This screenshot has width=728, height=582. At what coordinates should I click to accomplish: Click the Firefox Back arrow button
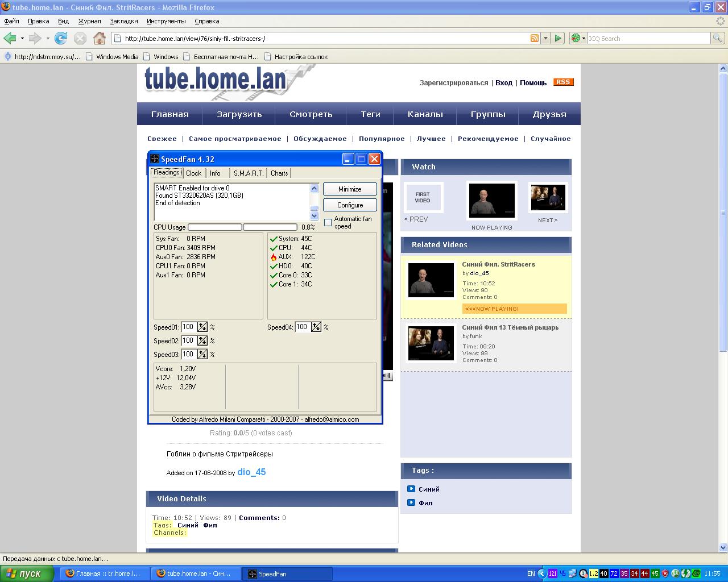coord(10,38)
